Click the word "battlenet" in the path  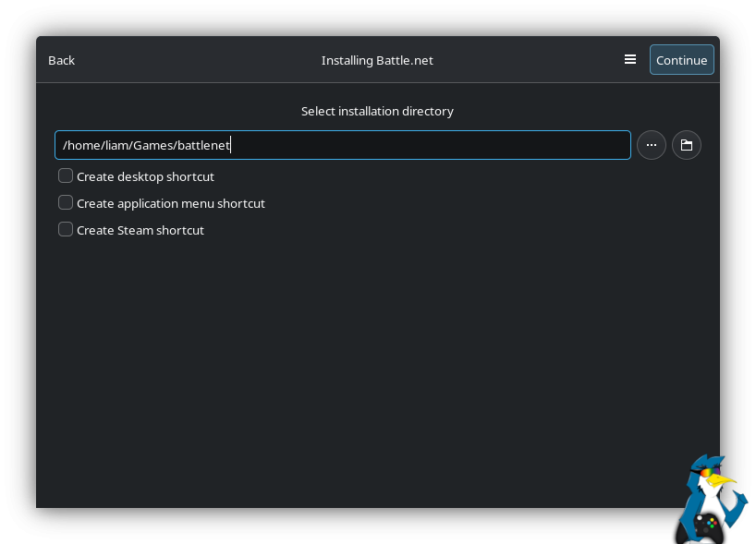(x=203, y=145)
